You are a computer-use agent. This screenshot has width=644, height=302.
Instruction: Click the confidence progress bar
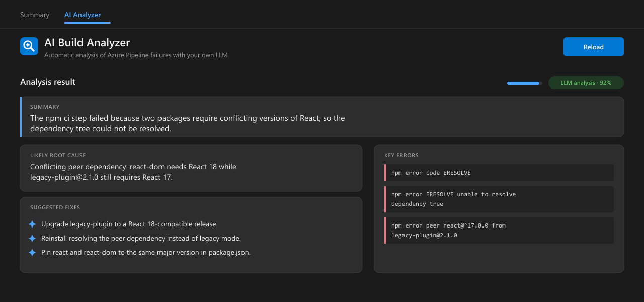(x=525, y=83)
